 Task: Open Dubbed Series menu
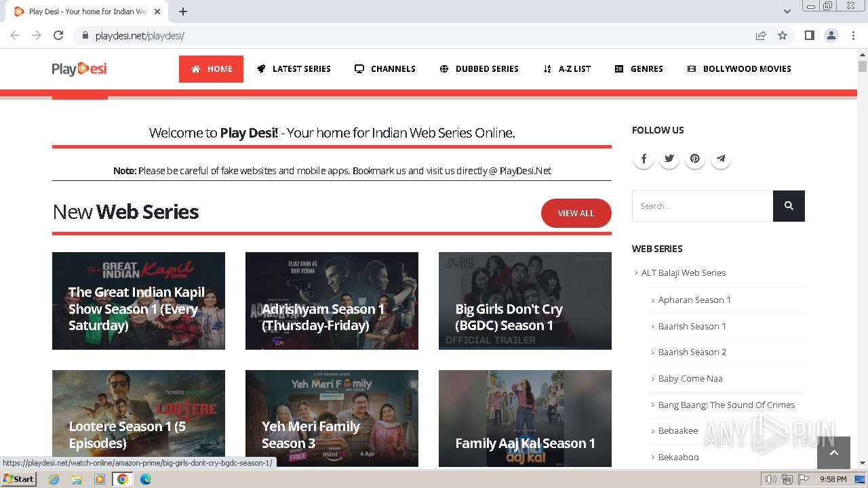click(479, 69)
